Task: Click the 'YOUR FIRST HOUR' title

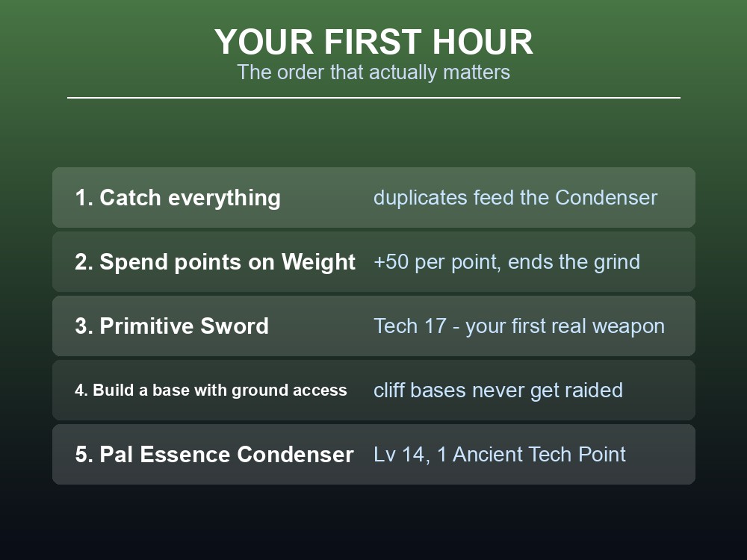Action: [373, 42]
